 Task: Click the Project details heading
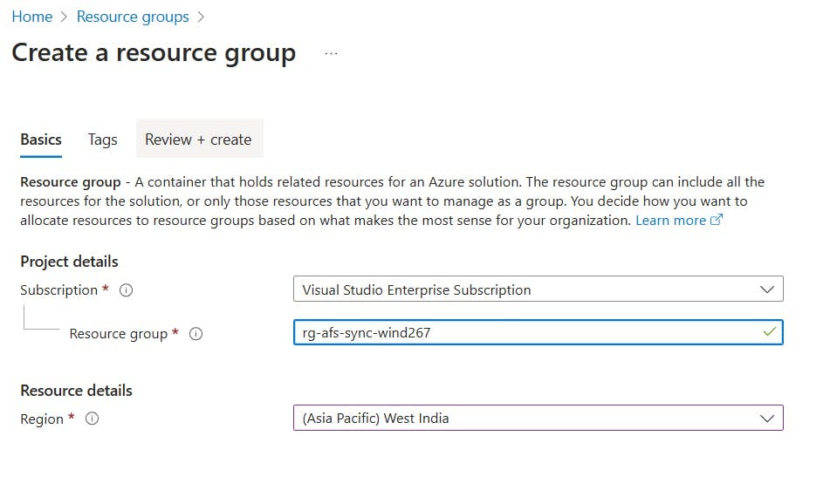[x=69, y=262]
